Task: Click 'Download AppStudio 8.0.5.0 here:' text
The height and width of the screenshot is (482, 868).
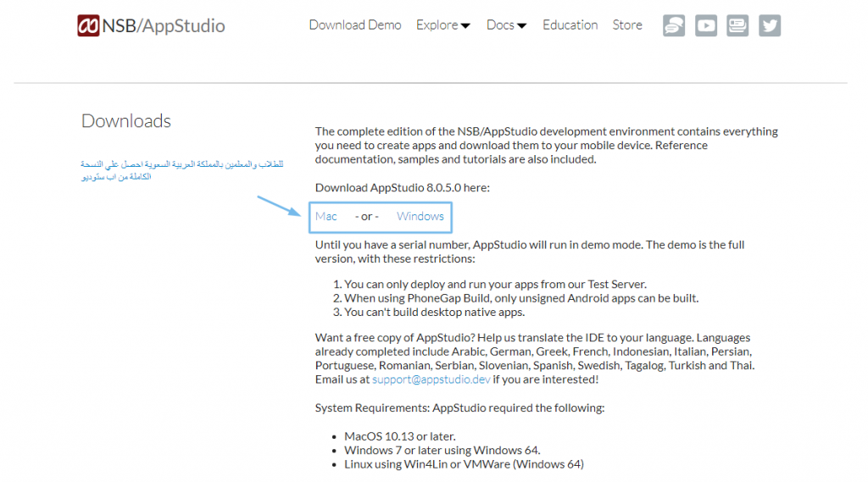Action: tap(403, 187)
